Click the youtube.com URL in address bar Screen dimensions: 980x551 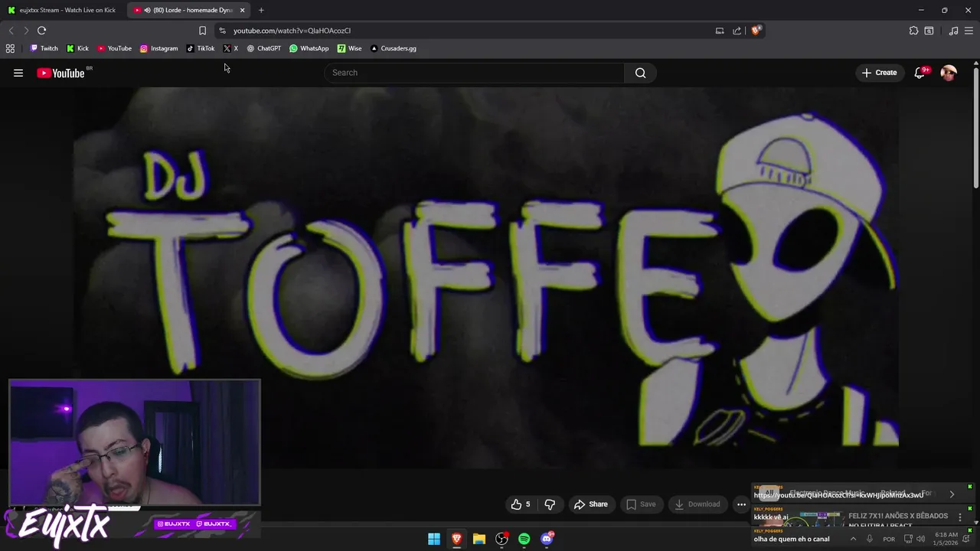coord(292,31)
